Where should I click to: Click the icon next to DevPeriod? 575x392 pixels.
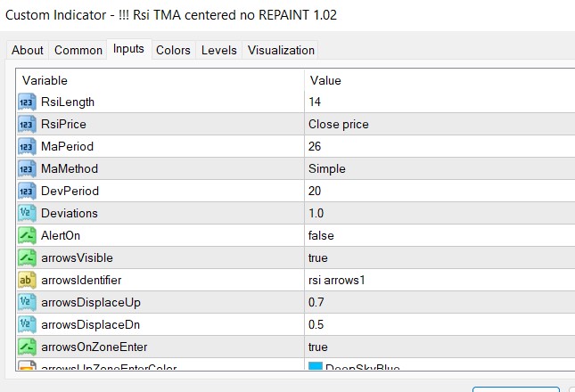point(27,192)
